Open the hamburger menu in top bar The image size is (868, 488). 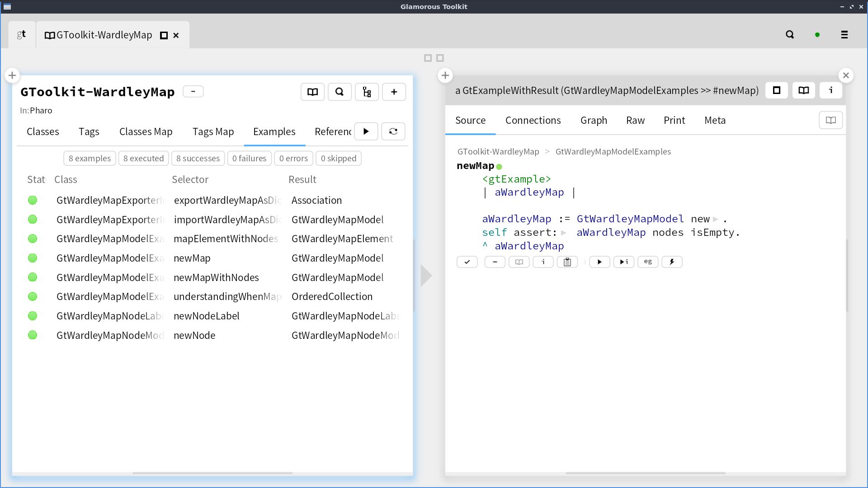pyautogui.click(x=844, y=35)
